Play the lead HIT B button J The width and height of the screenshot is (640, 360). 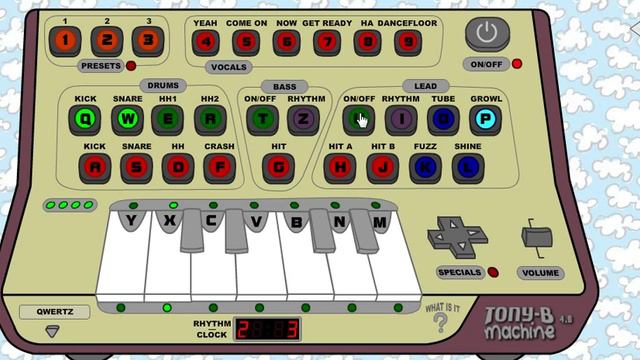(x=382, y=168)
